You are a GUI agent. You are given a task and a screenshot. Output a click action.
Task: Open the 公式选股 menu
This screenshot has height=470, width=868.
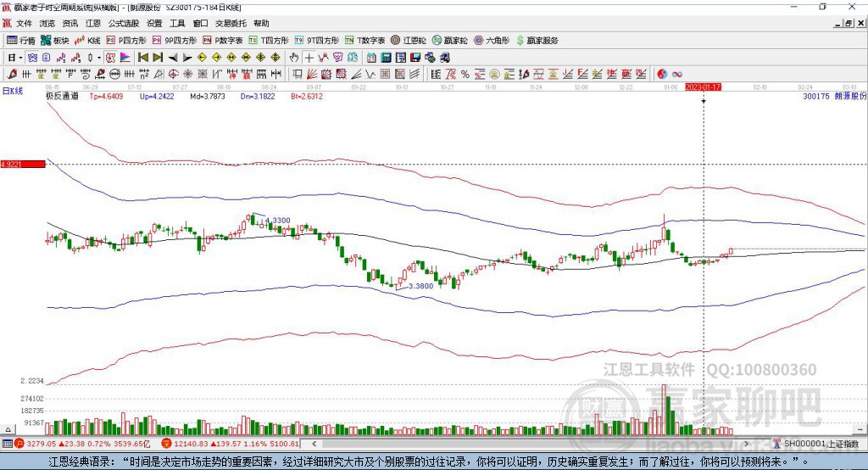click(124, 23)
